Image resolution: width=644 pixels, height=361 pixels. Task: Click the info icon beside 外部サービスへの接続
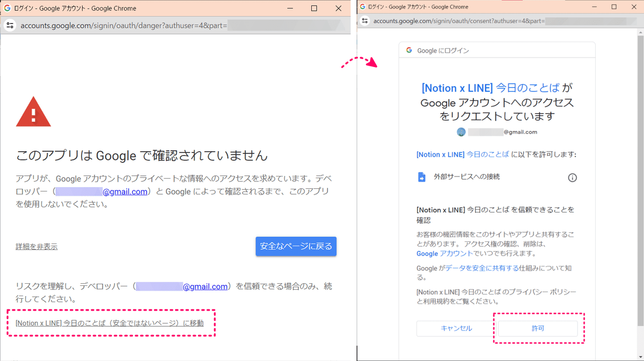(572, 178)
